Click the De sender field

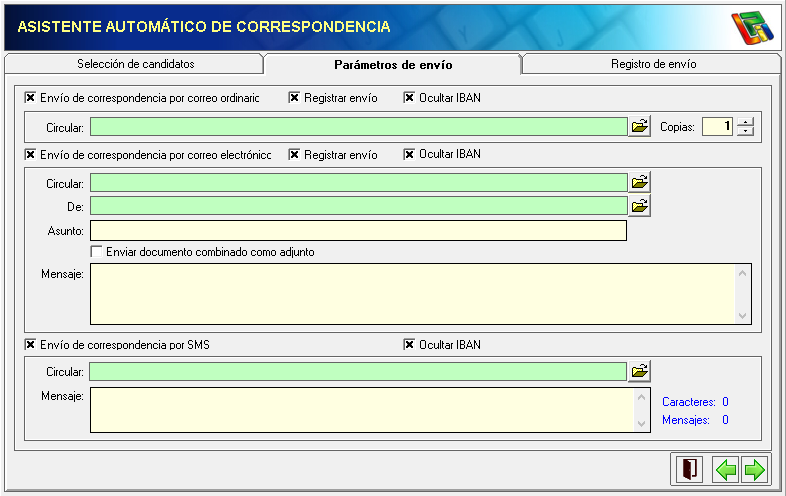point(359,206)
